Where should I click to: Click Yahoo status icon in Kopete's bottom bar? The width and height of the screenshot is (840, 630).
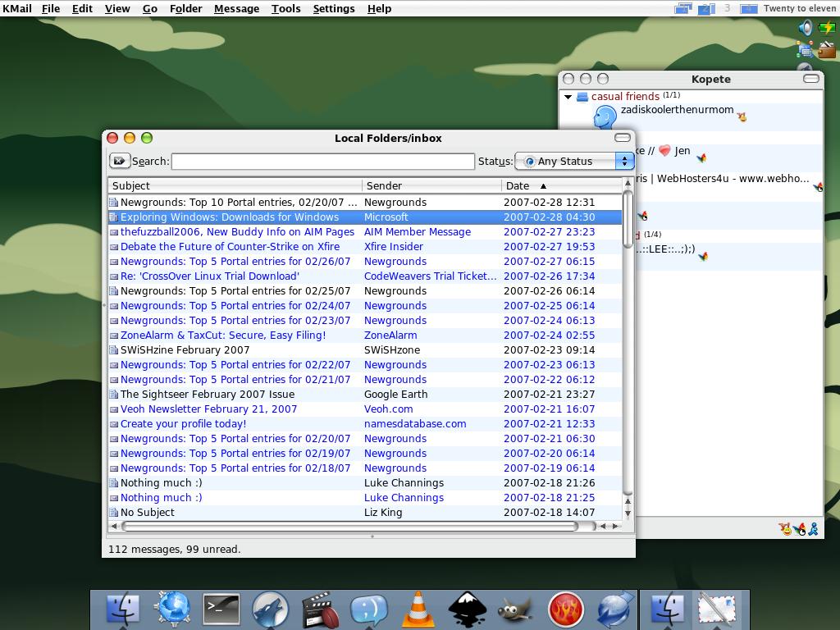[x=785, y=529]
